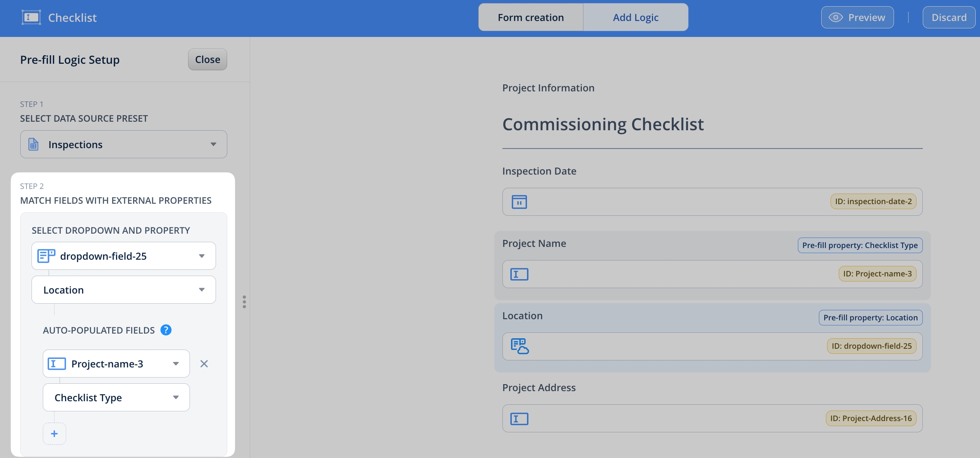
Task: Open the Checklist Type property dropdown
Action: click(116, 398)
